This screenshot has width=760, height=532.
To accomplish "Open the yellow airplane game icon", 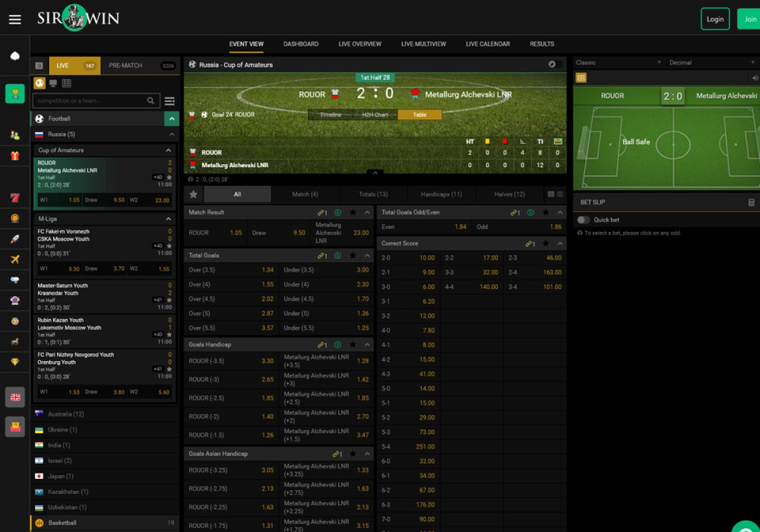I will (x=15, y=259).
